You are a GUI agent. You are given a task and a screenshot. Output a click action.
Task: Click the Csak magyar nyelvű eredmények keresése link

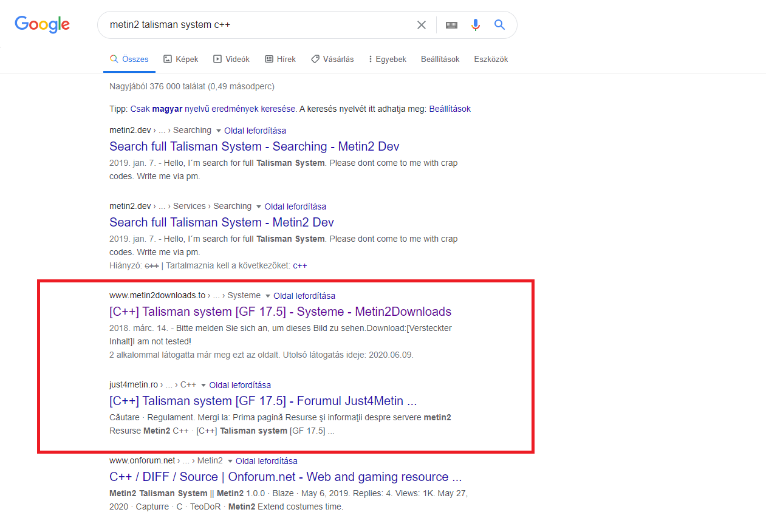coord(213,109)
